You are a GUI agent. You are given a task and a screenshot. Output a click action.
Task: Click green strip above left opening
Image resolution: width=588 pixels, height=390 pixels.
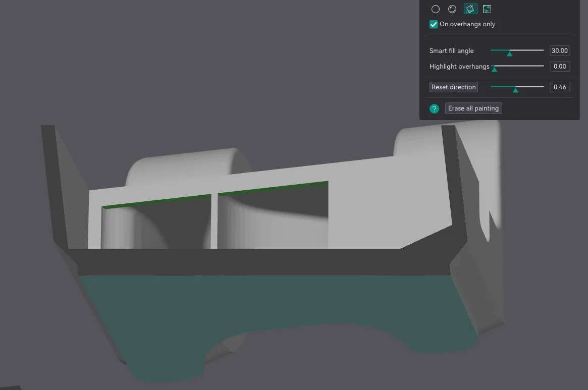(x=156, y=201)
